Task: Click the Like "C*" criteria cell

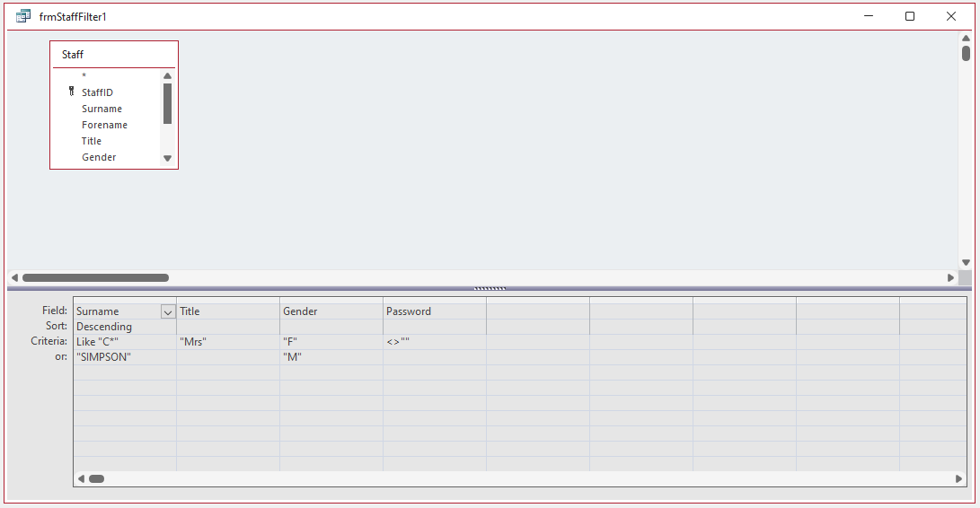Action: [125, 342]
